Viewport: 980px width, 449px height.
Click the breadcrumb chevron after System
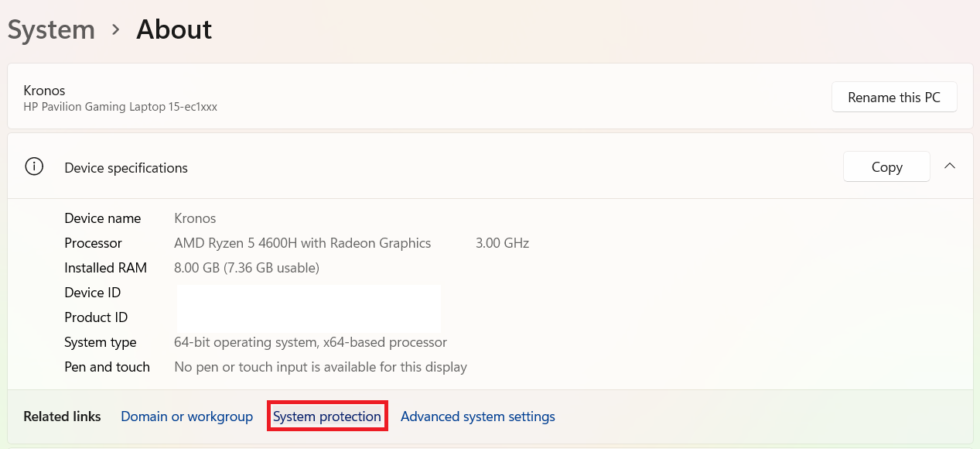[x=116, y=30]
